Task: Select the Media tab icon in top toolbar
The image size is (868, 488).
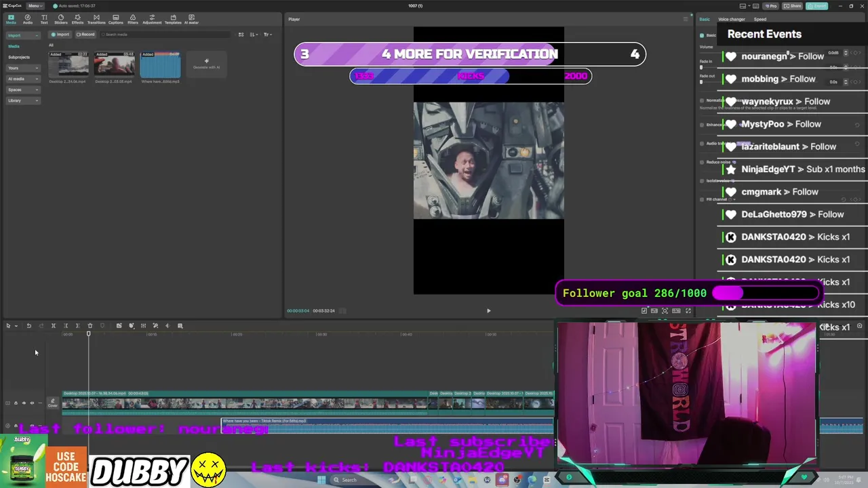Action: click(11, 19)
